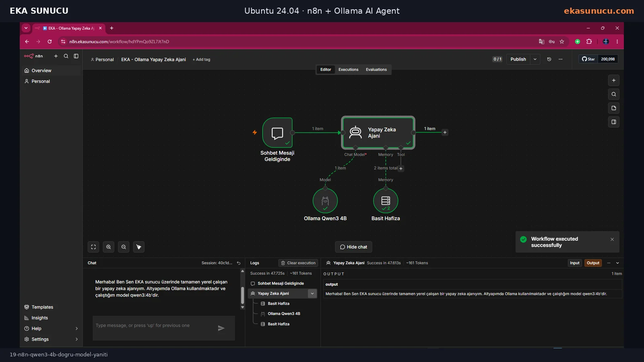
Task: Open the Chrome three-dot menu
Action: pos(617,41)
